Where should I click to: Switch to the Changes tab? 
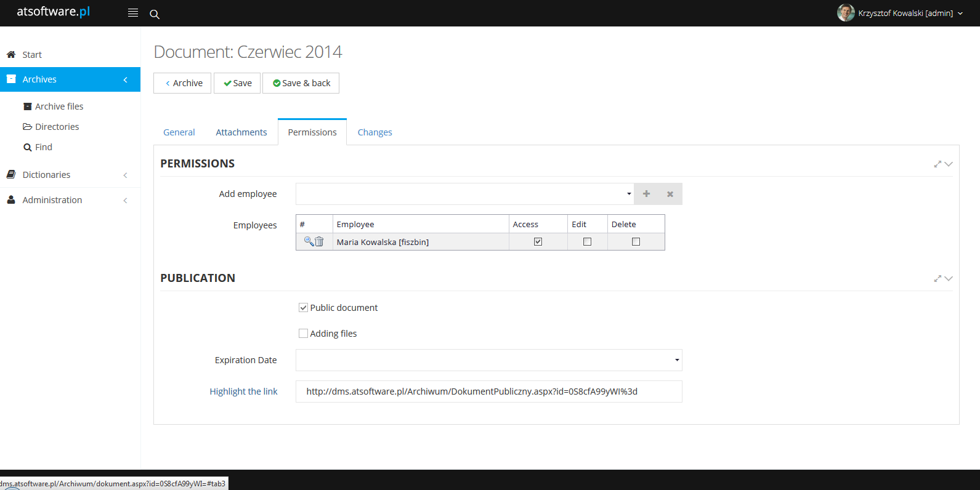pos(375,132)
